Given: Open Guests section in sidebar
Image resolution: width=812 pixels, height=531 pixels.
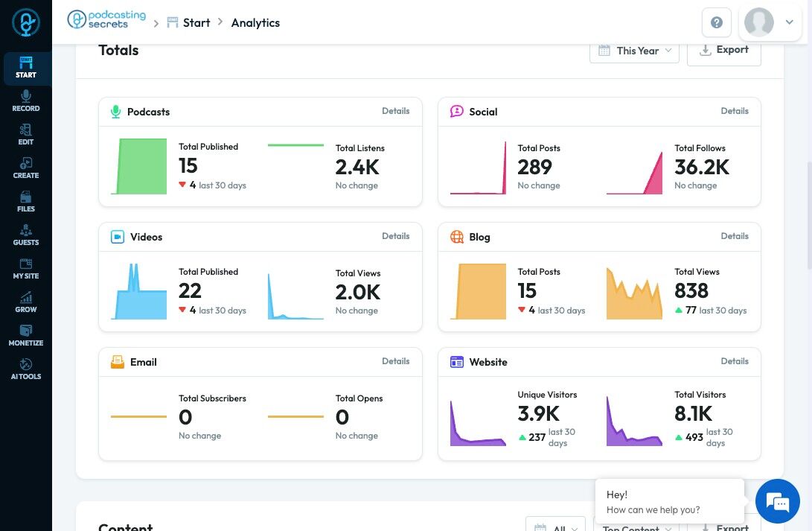Looking at the screenshot, I should (x=26, y=236).
